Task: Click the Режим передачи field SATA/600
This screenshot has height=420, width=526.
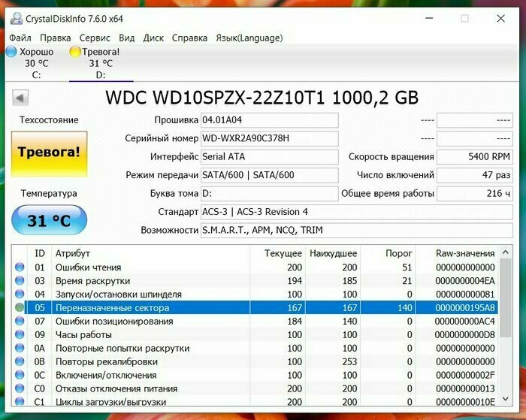Action: [269, 175]
